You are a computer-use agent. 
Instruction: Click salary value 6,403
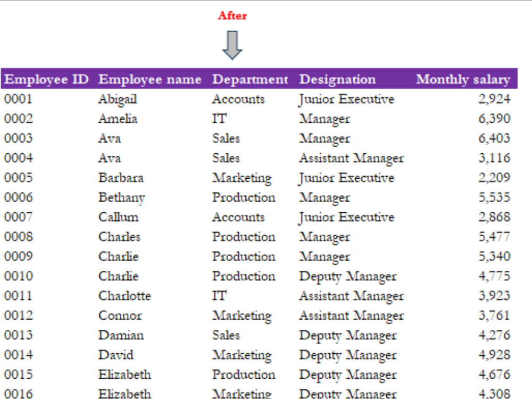pyautogui.click(x=494, y=138)
